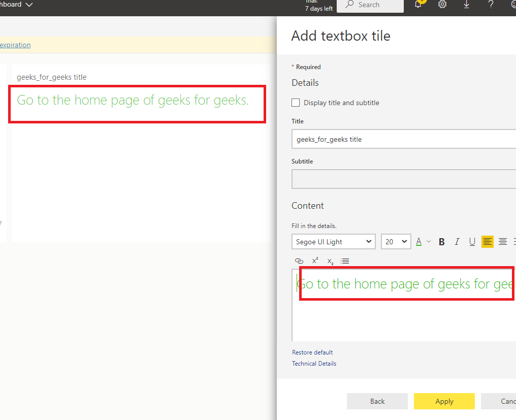This screenshot has width=516, height=420.
Task: Open settings gear in top bar
Action: 442,5
